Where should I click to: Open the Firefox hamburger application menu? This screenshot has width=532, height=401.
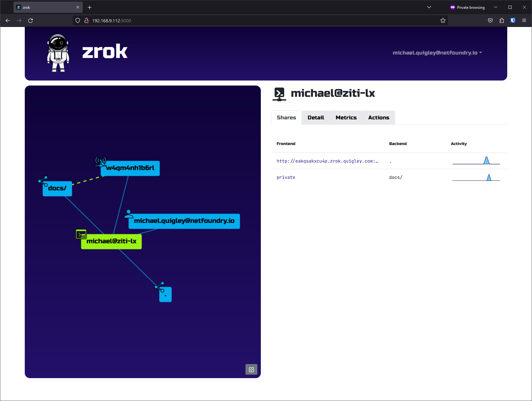tap(524, 20)
